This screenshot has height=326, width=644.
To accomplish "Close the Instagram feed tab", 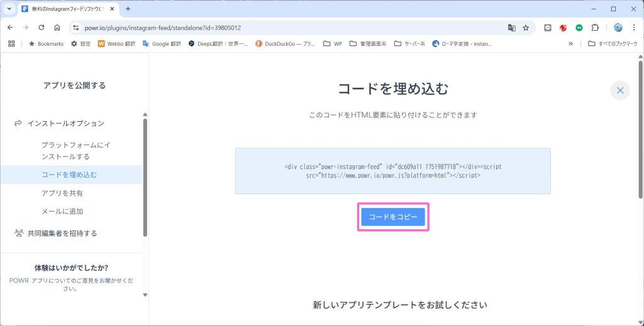I will (112, 9).
